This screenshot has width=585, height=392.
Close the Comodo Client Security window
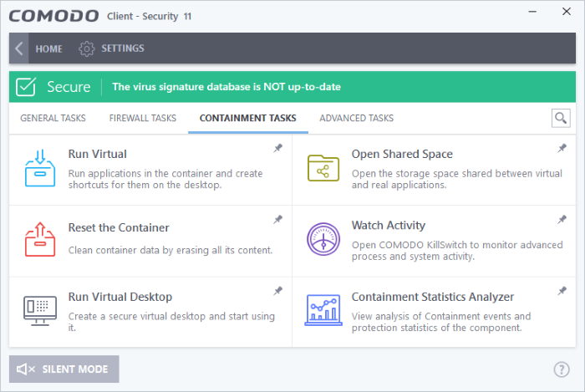567,12
